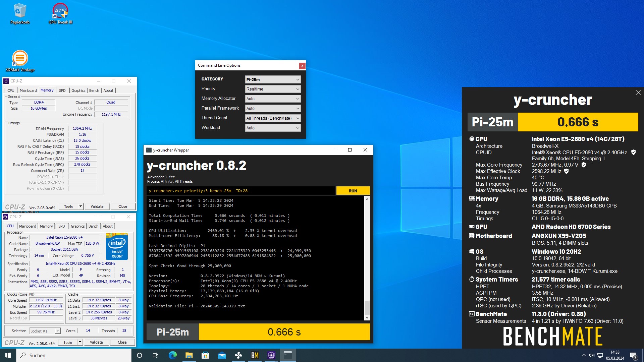Screen dimensions: 644x362
Task: Click the y-cruncher command line field
Action: tap(240, 191)
